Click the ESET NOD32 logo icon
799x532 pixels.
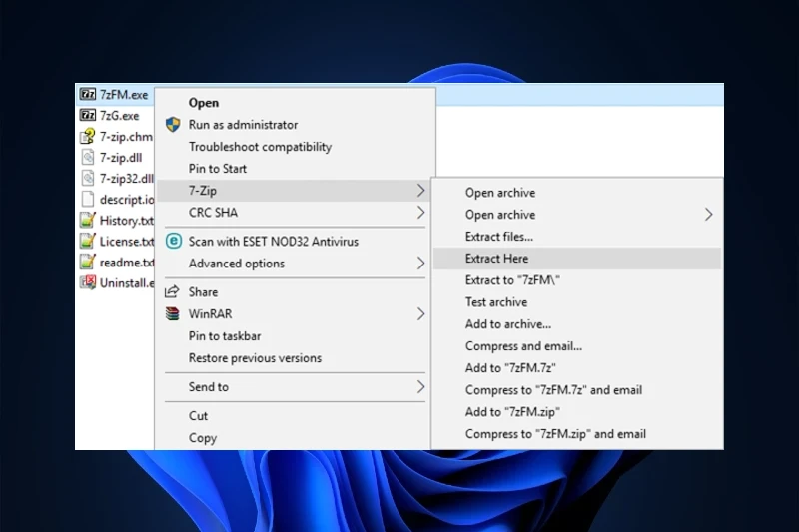[x=173, y=241]
